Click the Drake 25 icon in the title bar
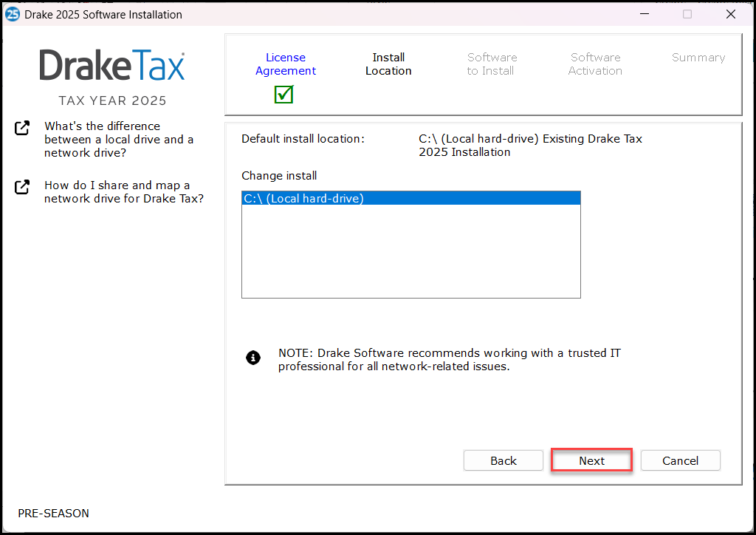 tap(12, 14)
